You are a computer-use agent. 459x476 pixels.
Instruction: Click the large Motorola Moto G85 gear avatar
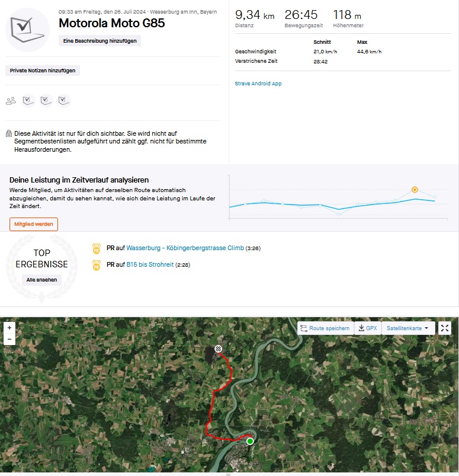27,30
